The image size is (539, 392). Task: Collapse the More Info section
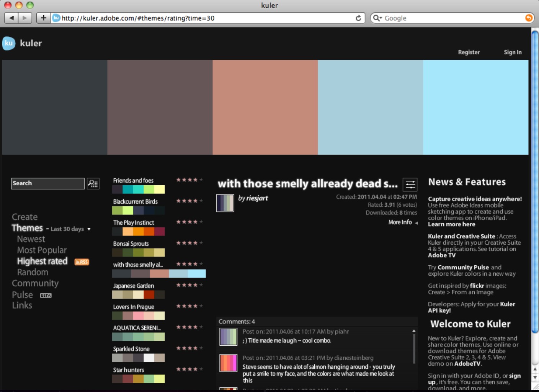point(403,222)
